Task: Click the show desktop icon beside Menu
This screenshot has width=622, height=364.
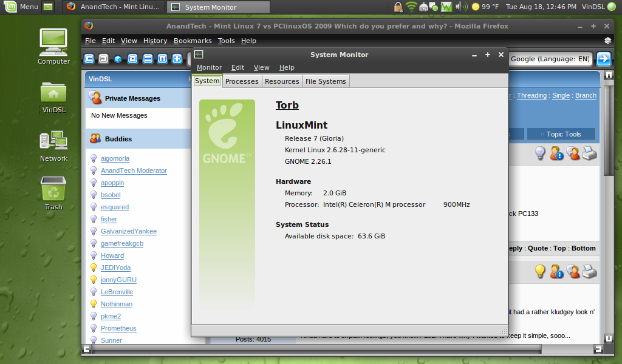Action: [x=48, y=7]
